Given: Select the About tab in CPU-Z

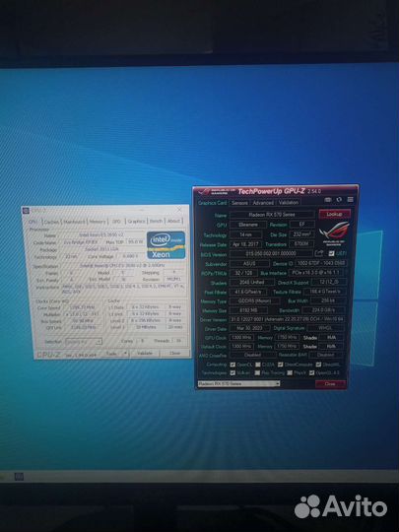Looking at the screenshot, I should tap(173, 221).
